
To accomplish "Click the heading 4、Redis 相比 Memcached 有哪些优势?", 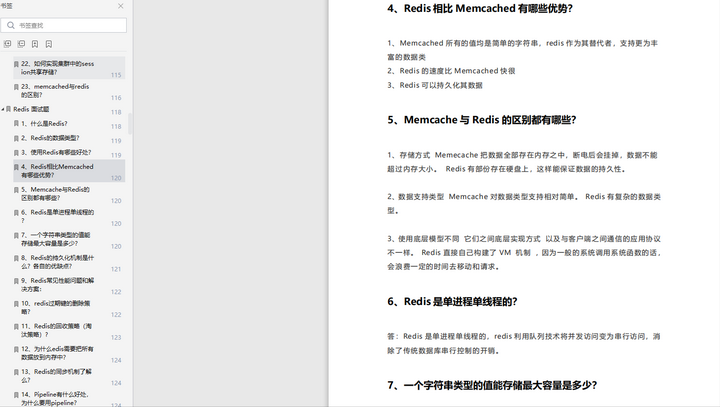I will [x=480, y=8].
